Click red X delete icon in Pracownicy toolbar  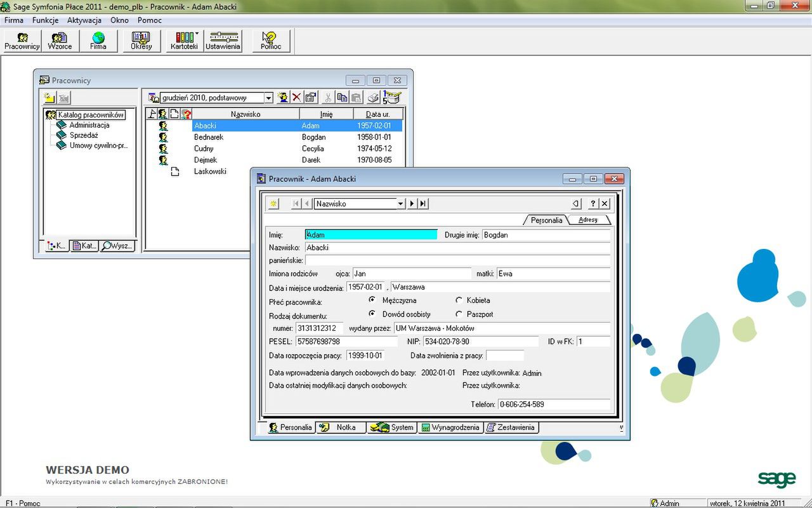pos(296,98)
